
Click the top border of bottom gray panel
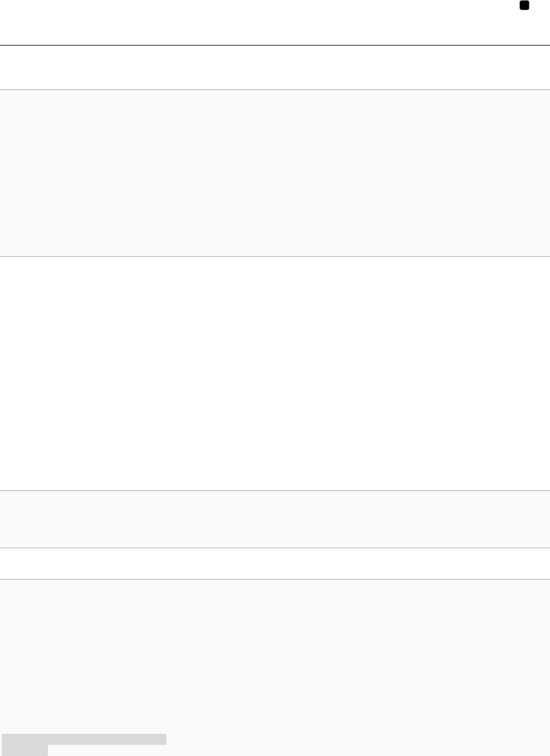tap(275, 579)
